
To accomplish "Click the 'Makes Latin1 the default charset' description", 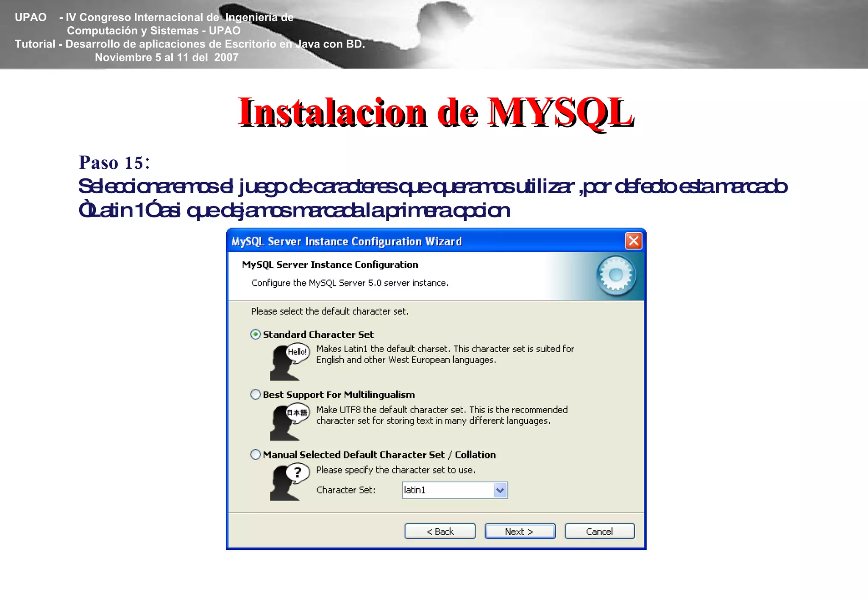I will click(x=445, y=354).
